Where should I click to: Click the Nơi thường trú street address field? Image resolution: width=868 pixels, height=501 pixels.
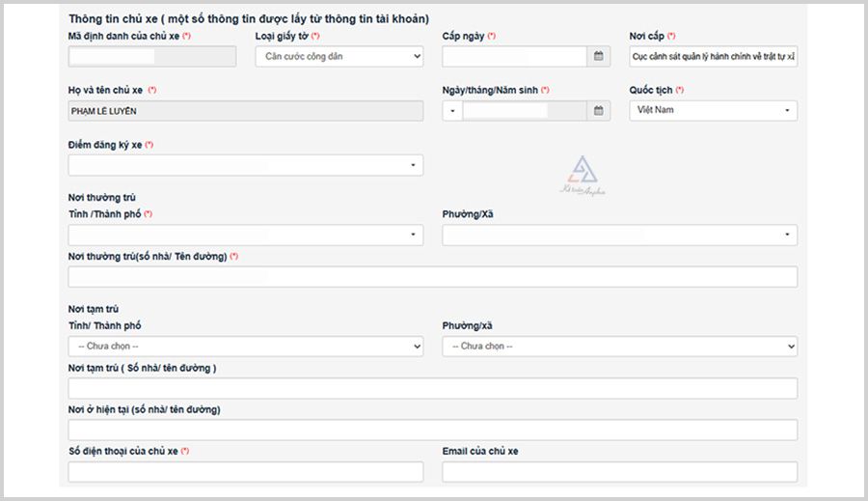432,277
